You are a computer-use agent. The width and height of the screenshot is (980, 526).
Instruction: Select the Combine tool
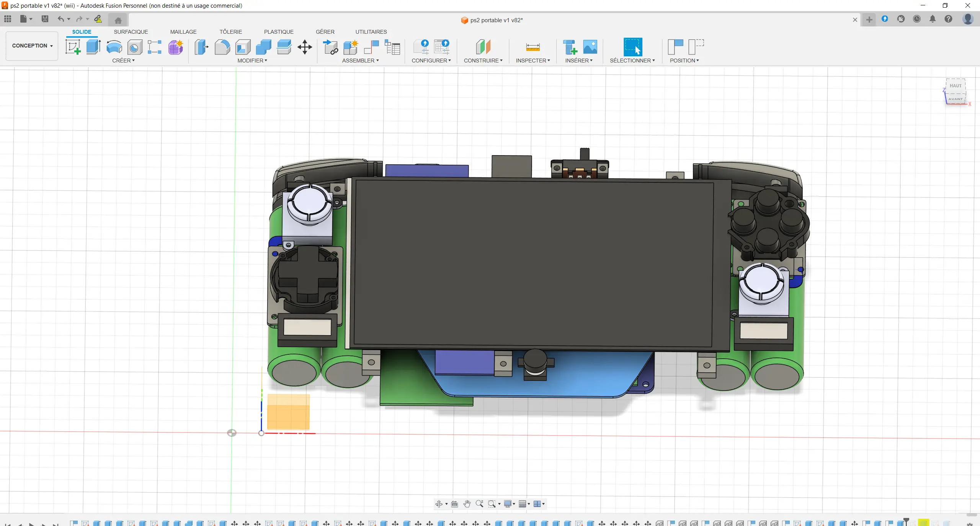coord(263,47)
